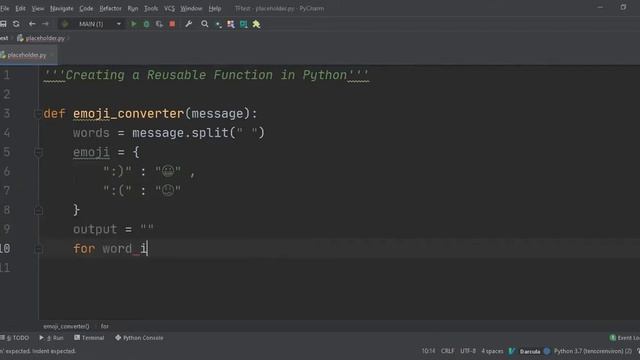
Task: Open the Tools menu
Action: [151, 8]
